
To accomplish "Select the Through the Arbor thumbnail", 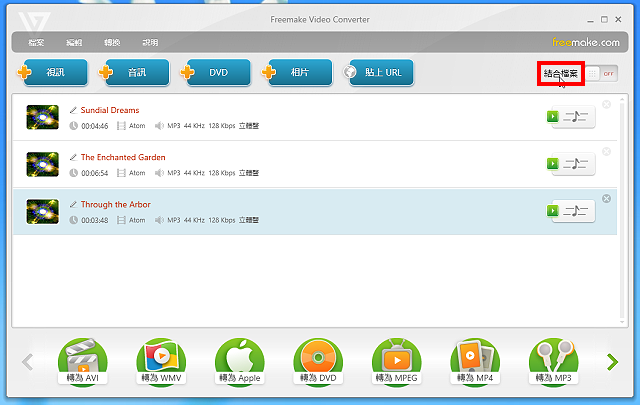I will coord(42,211).
